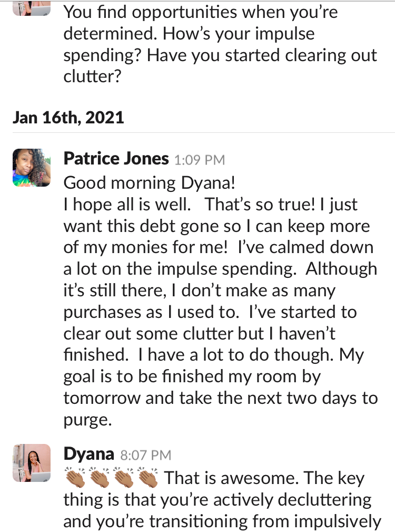Open Dyana's profile photo avatar
Image resolution: width=395 pixels, height=532 pixels.
32,463
